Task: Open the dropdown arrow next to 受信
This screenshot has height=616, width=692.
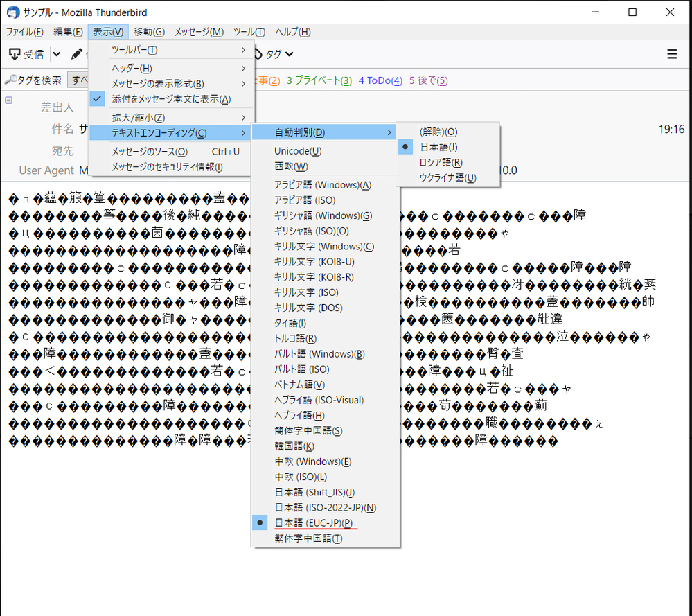Action: click(x=57, y=54)
